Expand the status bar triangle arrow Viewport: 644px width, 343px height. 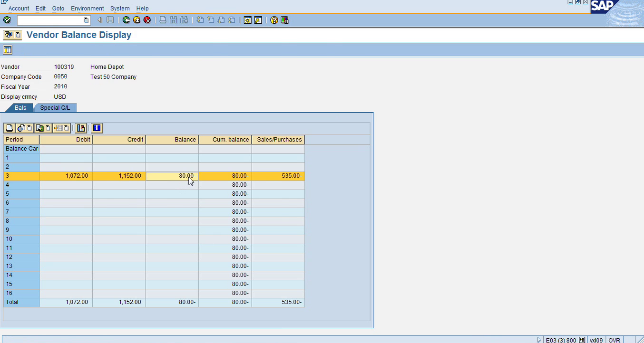click(539, 340)
